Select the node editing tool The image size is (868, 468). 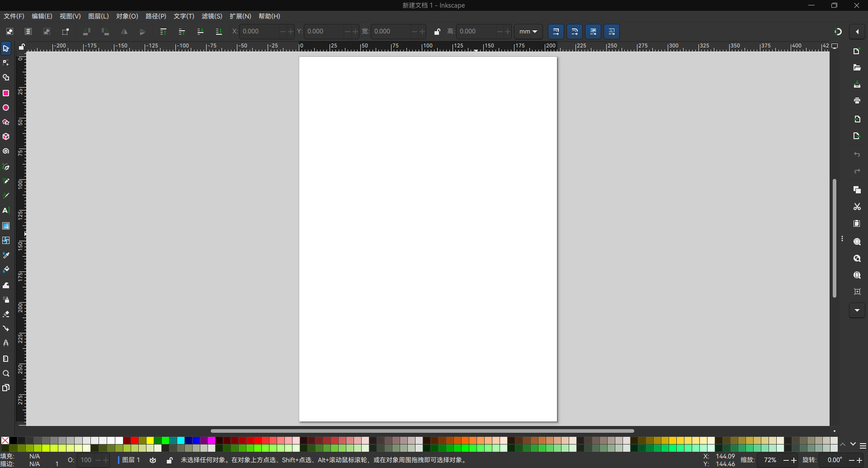[x=6, y=63]
